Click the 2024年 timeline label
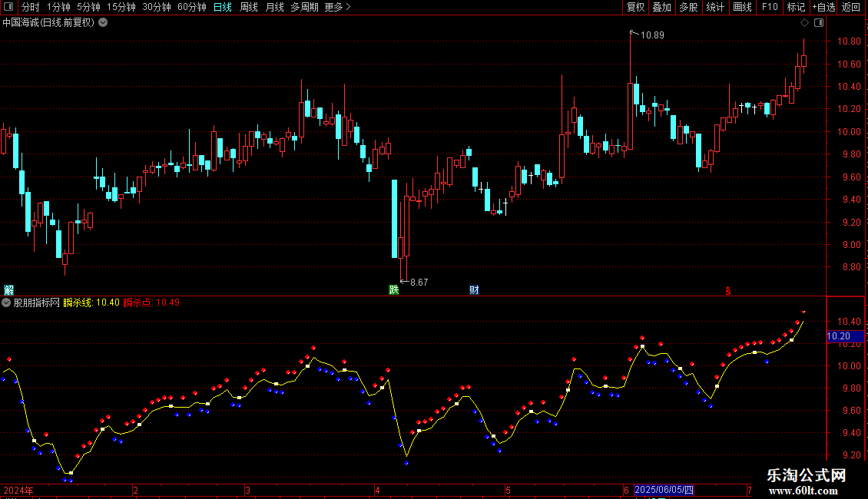 click(18, 490)
